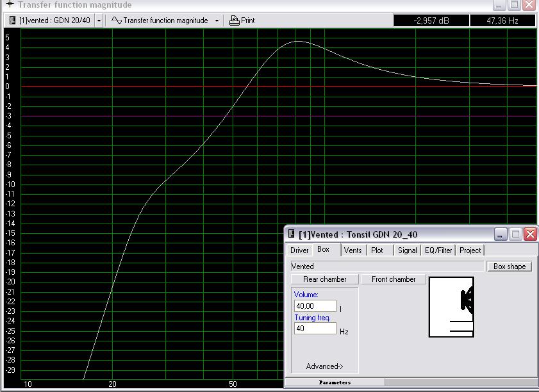
Task: Expand the vented GDN 20/40 project dropdown
Action: (99, 20)
